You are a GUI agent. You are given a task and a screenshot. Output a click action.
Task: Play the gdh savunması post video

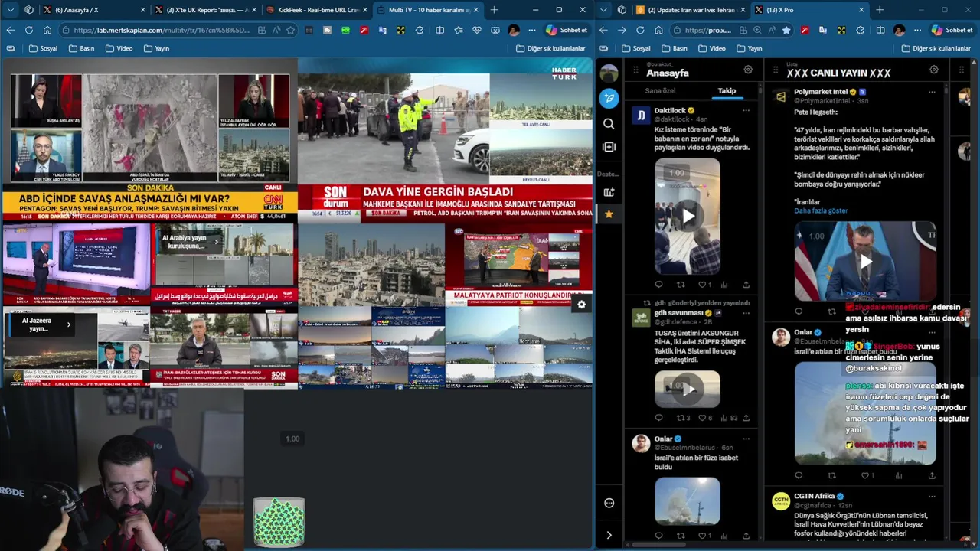click(688, 390)
